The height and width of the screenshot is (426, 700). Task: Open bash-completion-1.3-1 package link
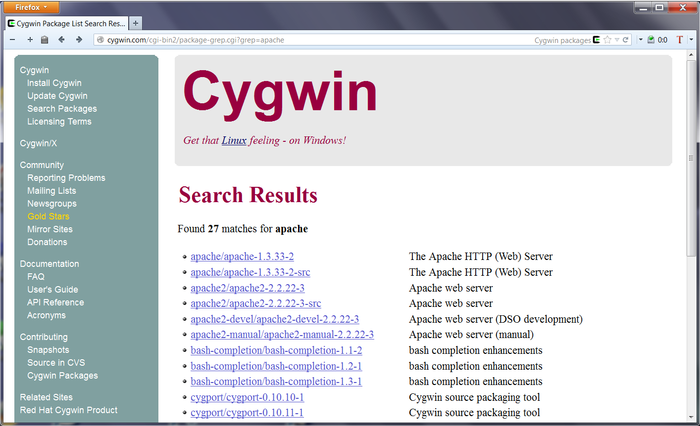tap(276, 381)
